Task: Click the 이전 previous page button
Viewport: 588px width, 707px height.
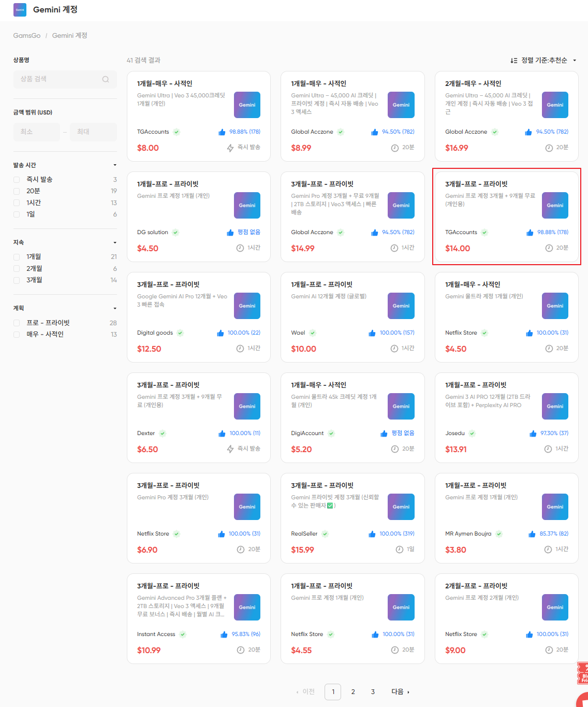Action: point(305,692)
